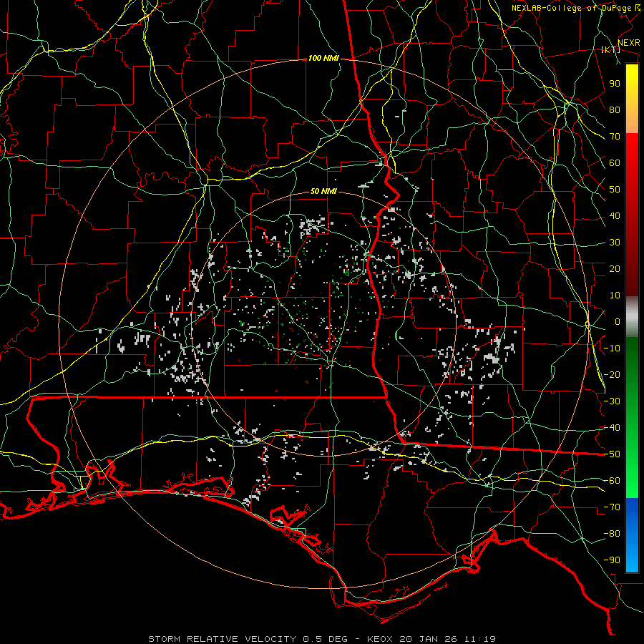This screenshot has width=644, height=644.
Task: Select the -80 value on the velocity scale
Action: pyautogui.click(x=612, y=534)
